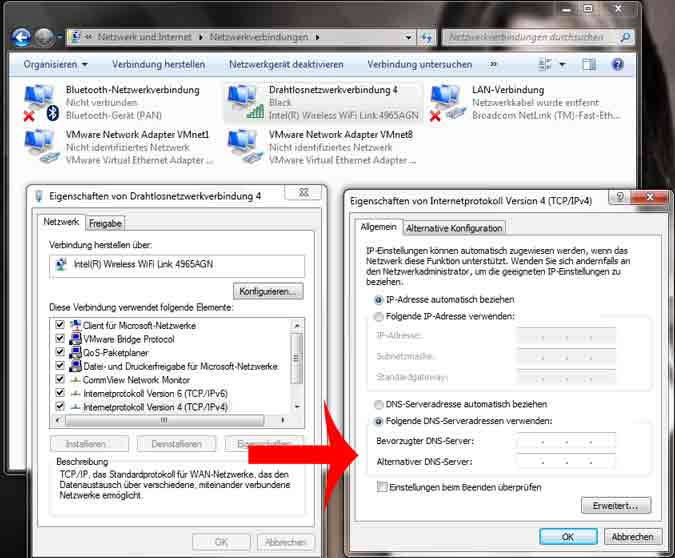
Task: Click the refresh button next to address bar
Action: click(427, 37)
